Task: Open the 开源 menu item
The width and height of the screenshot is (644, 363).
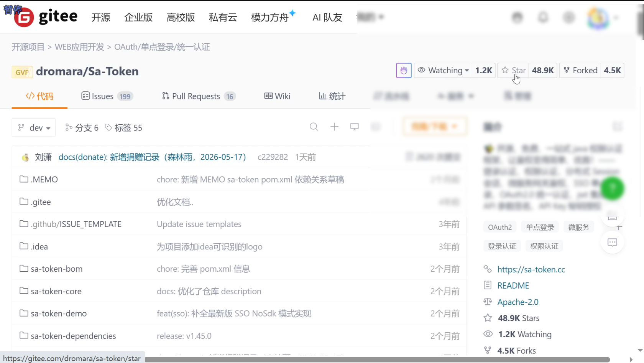Action: coord(101,17)
